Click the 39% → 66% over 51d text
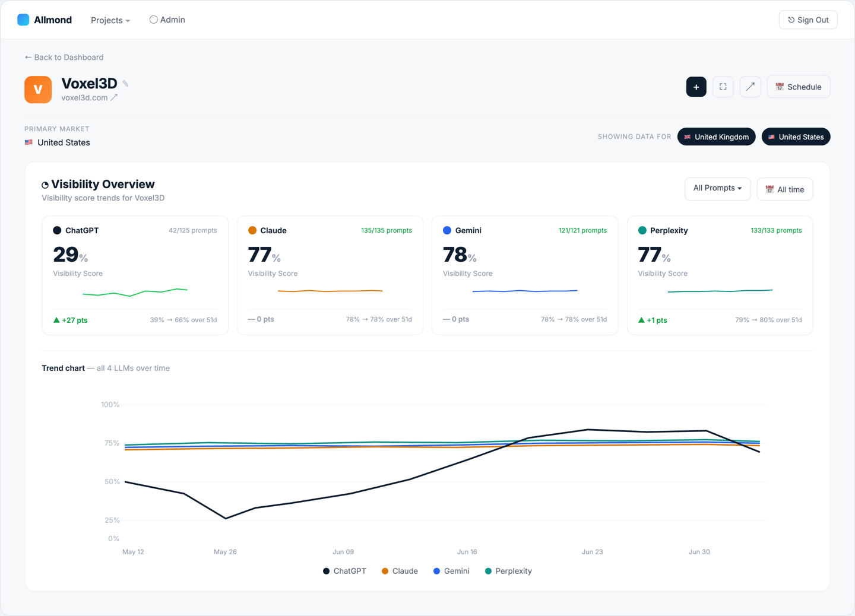The image size is (855, 616). pos(183,320)
